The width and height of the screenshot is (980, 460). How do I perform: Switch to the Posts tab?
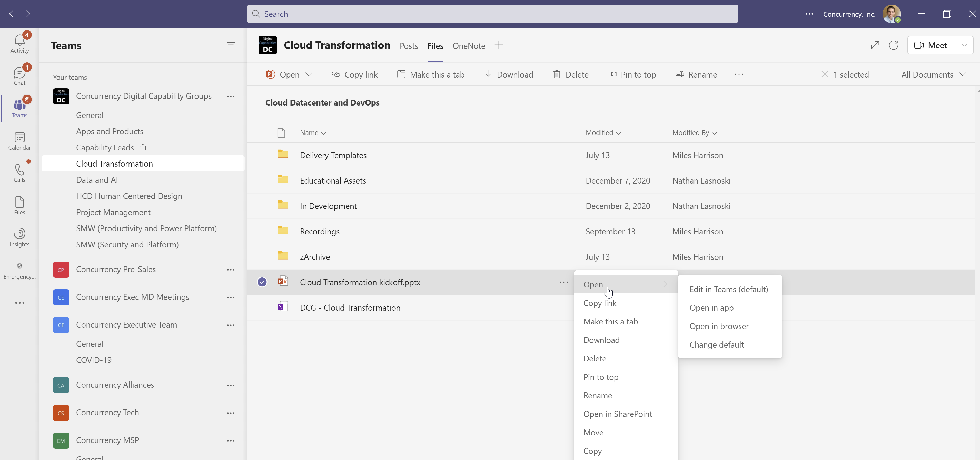tap(409, 46)
